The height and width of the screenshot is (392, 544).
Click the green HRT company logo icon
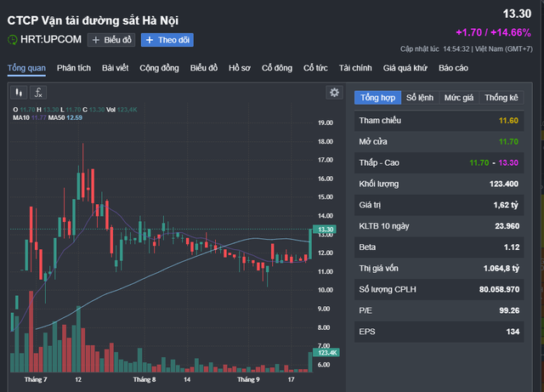click(12, 40)
